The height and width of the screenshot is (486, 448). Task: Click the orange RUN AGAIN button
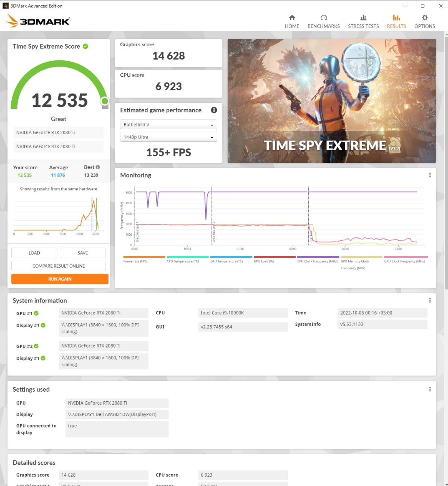coord(60,279)
